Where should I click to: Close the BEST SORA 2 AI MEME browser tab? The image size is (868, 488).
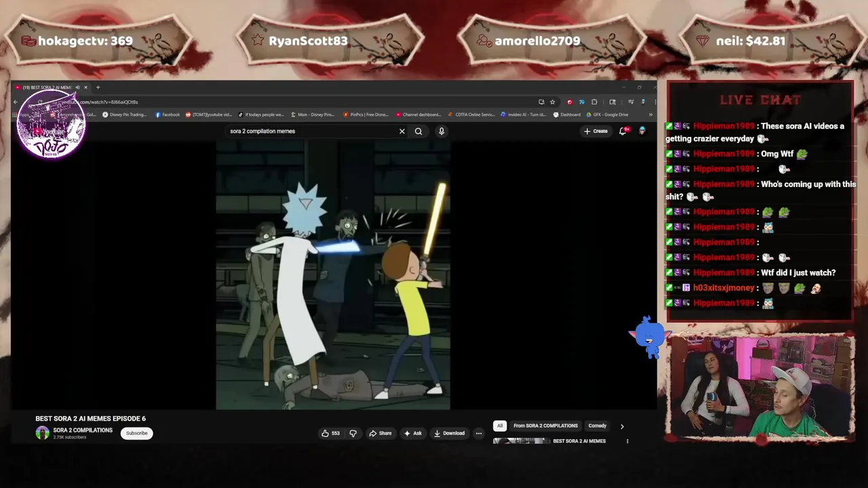pyautogui.click(x=85, y=87)
